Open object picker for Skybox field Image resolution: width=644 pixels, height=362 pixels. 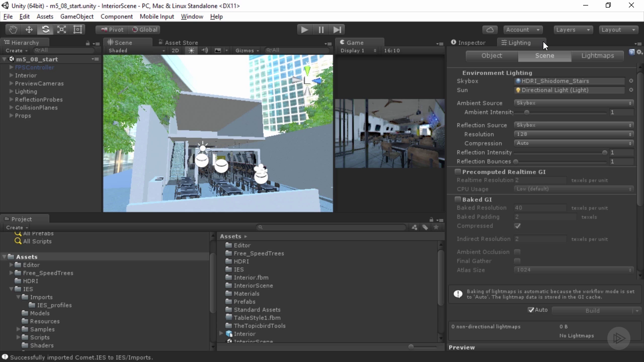pyautogui.click(x=631, y=81)
